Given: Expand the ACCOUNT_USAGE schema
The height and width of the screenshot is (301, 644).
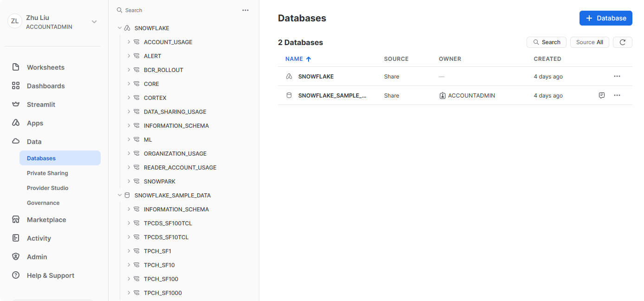Looking at the screenshot, I should (x=129, y=42).
